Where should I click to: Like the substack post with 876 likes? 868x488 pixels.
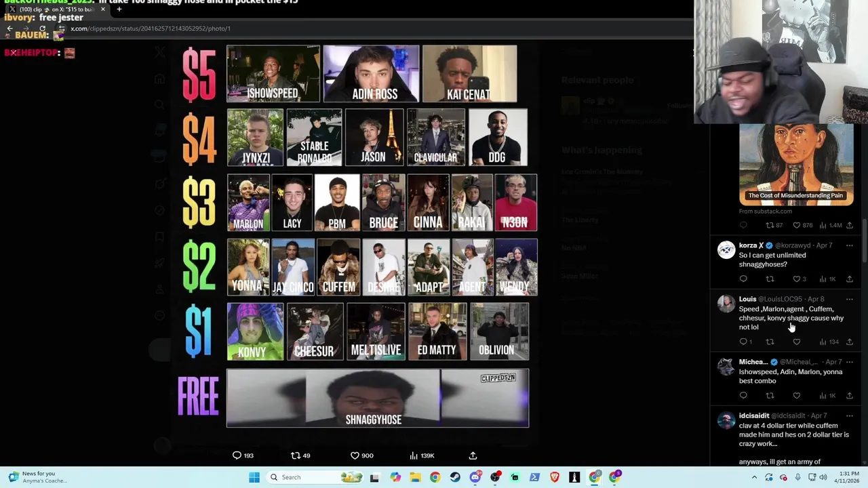point(802,225)
